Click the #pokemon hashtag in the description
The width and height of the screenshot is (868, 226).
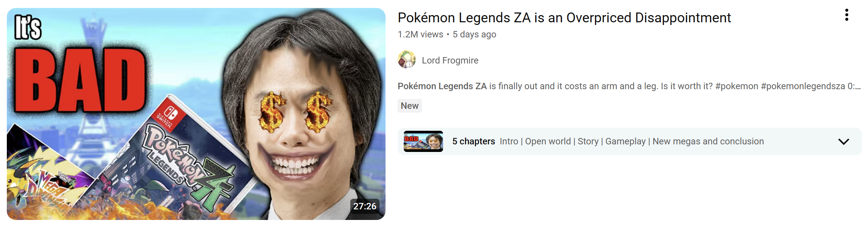(737, 86)
